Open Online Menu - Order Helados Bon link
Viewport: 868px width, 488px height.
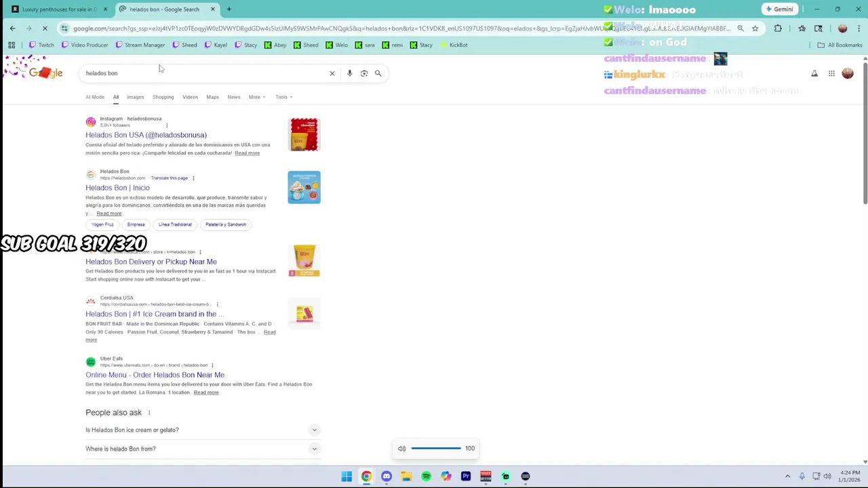pos(155,375)
